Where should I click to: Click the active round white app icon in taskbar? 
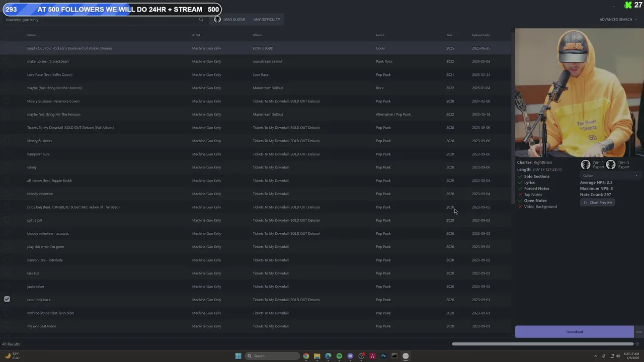(x=406, y=356)
